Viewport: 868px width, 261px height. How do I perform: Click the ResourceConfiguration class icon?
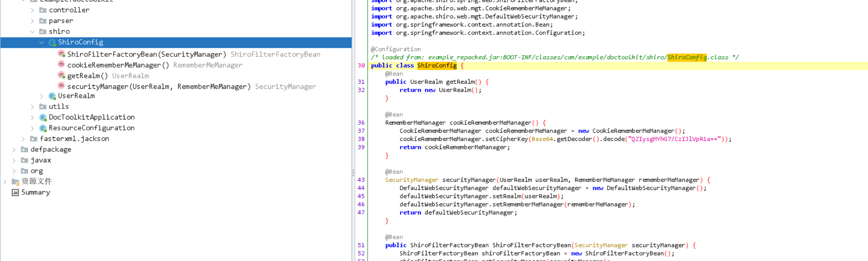43,128
